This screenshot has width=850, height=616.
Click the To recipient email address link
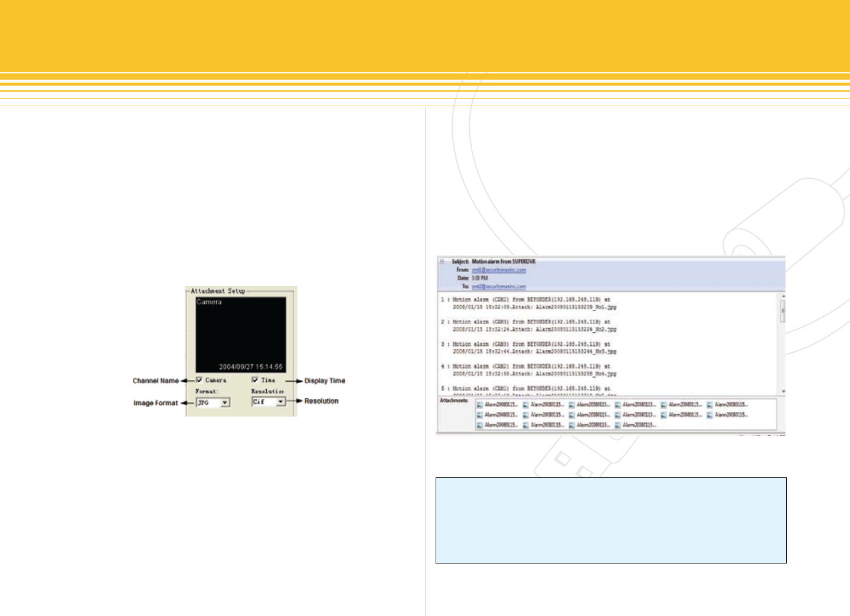[x=499, y=287]
